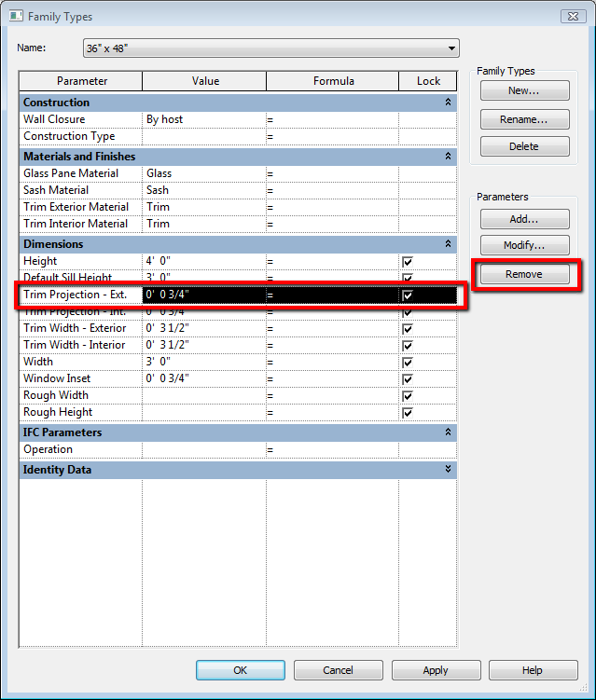Open Help for Family Types

pyautogui.click(x=533, y=670)
